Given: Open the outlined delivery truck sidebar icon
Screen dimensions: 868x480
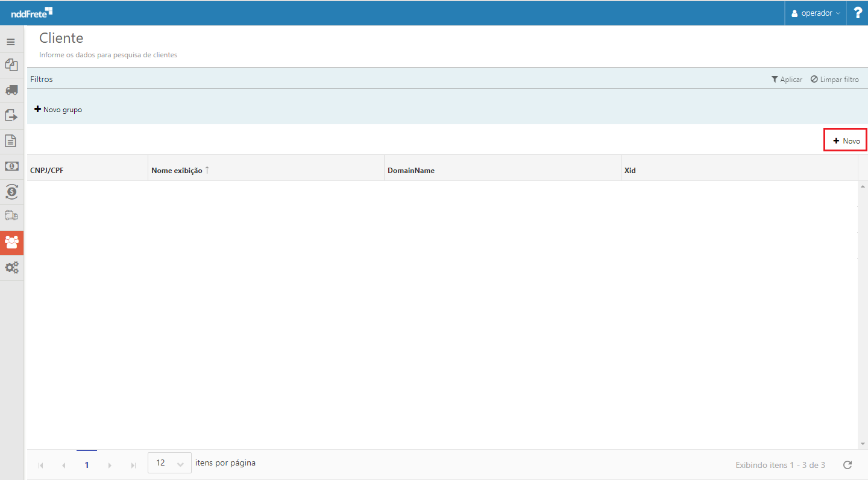Looking at the screenshot, I should pyautogui.click(x=11, y=215).
